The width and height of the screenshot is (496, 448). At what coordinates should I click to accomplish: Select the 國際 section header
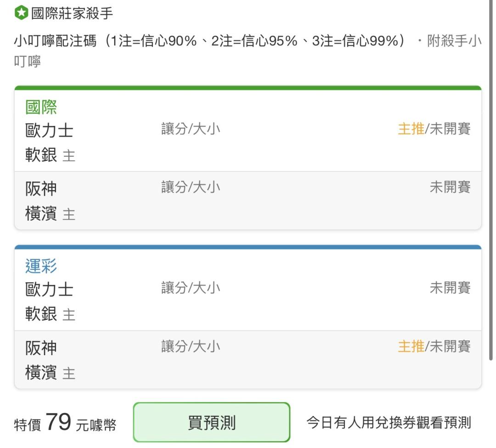pyautogui.click(x=41, y=107)
